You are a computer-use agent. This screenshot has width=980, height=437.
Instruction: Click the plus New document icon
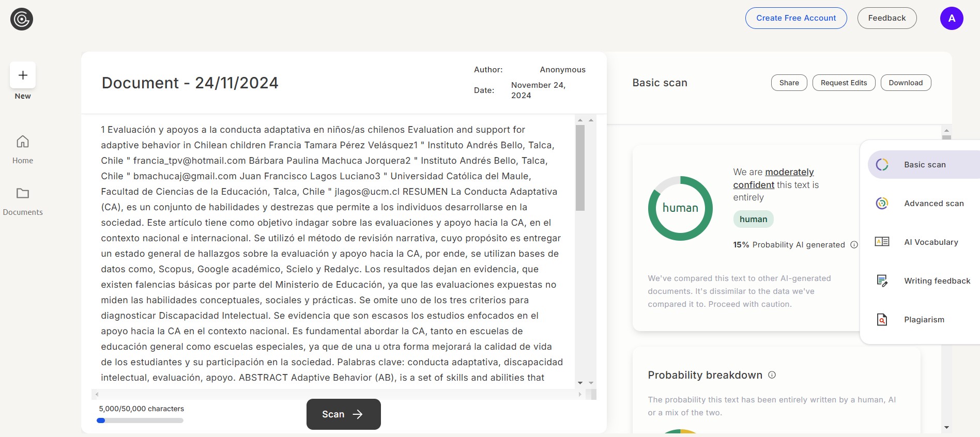[x=23, y=75]
